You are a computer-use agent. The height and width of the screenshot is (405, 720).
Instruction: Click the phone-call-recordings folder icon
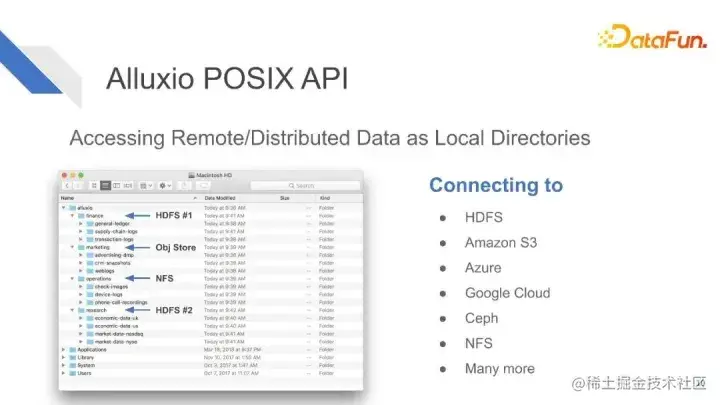coord(90,302)
